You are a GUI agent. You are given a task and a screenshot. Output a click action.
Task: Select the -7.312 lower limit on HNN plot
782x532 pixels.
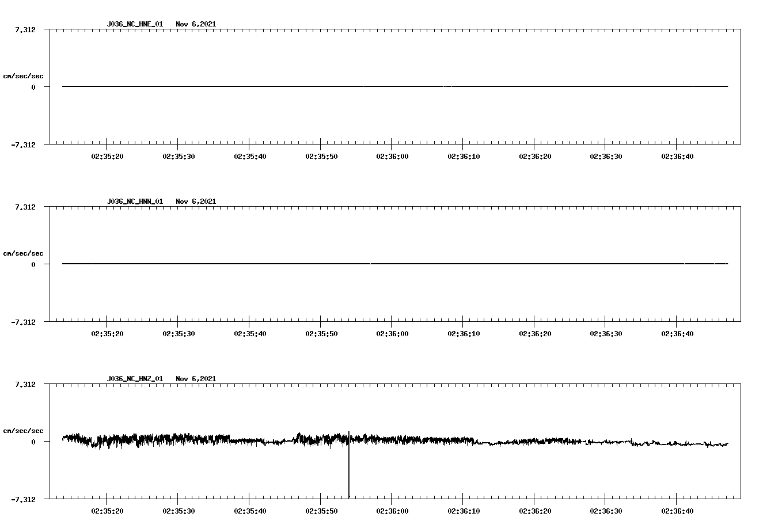tap(22, 322)
